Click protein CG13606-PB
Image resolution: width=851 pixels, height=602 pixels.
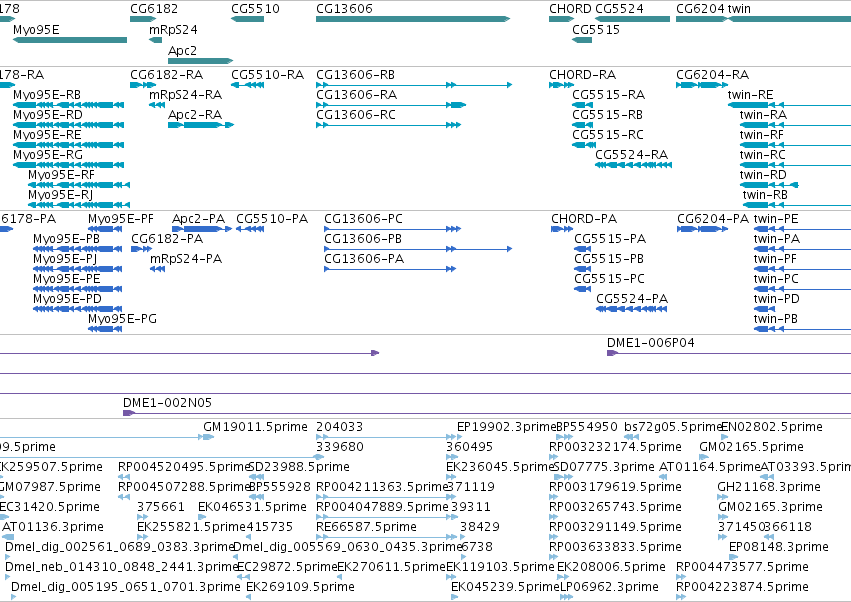[x=363, y=239]
